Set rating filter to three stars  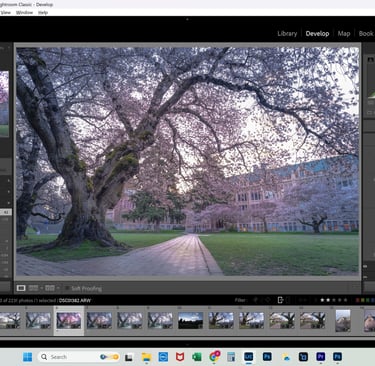(x=334, y=300)
